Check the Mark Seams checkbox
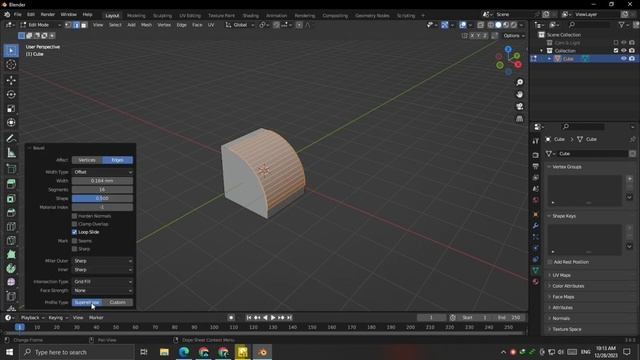This screenshot has width=640, height=360. pyautogui.click(x=74, y=241)
